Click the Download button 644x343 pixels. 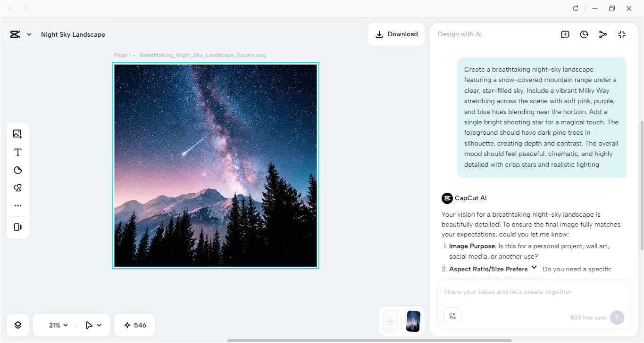(x=396, y=34)
